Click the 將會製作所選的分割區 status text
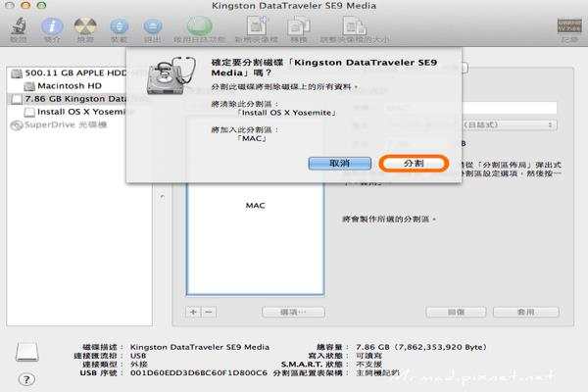The image size is (588, 392). tap(389, 220)
